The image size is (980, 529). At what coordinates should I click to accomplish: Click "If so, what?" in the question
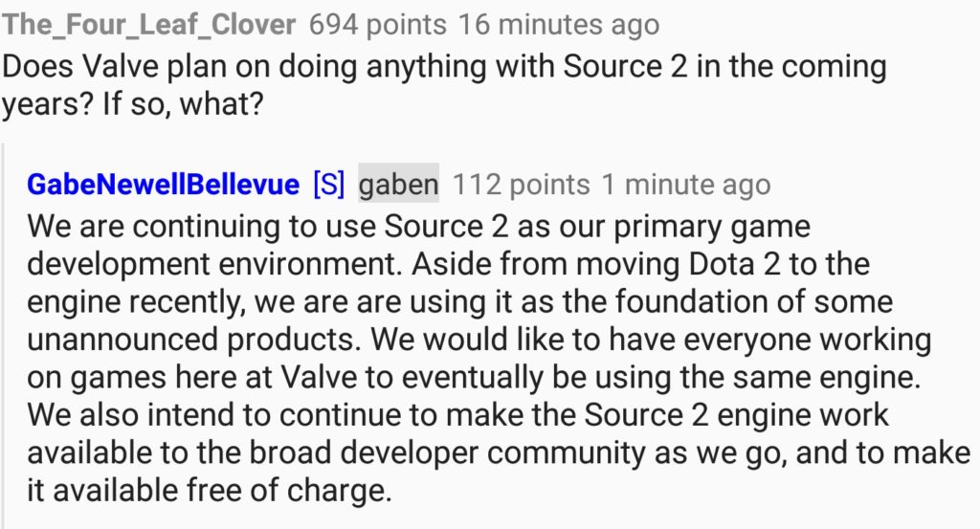point(179,104)
